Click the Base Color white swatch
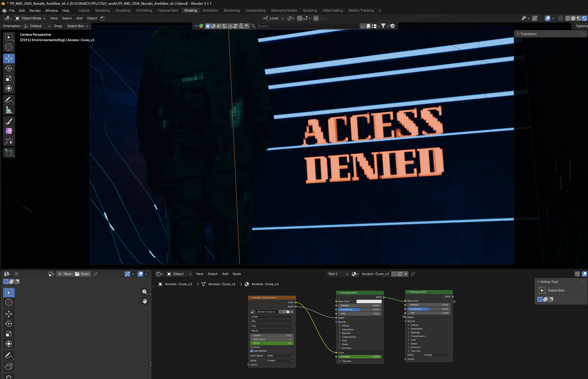 (369, 301)
